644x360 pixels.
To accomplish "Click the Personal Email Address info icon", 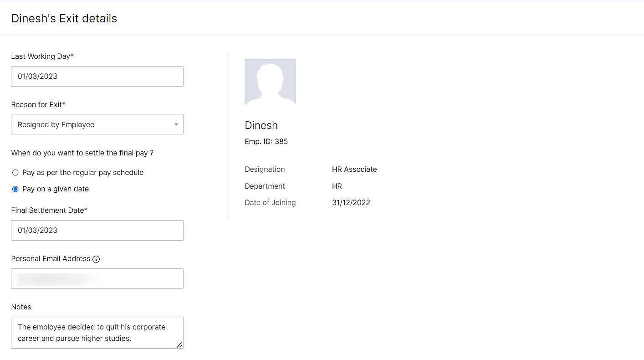I will (x=96, y=259).
